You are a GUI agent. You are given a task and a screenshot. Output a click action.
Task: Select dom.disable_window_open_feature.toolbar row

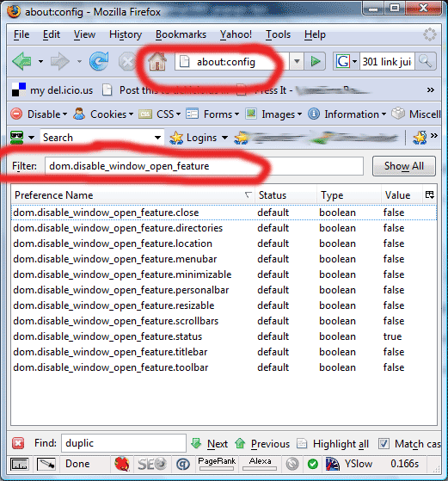point(224,367)
